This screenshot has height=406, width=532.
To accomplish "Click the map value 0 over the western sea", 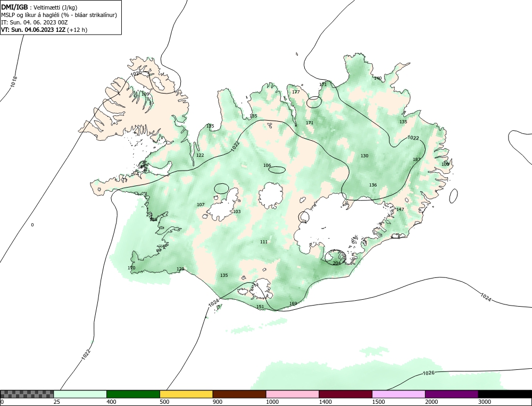I will [x=32, y=225].
